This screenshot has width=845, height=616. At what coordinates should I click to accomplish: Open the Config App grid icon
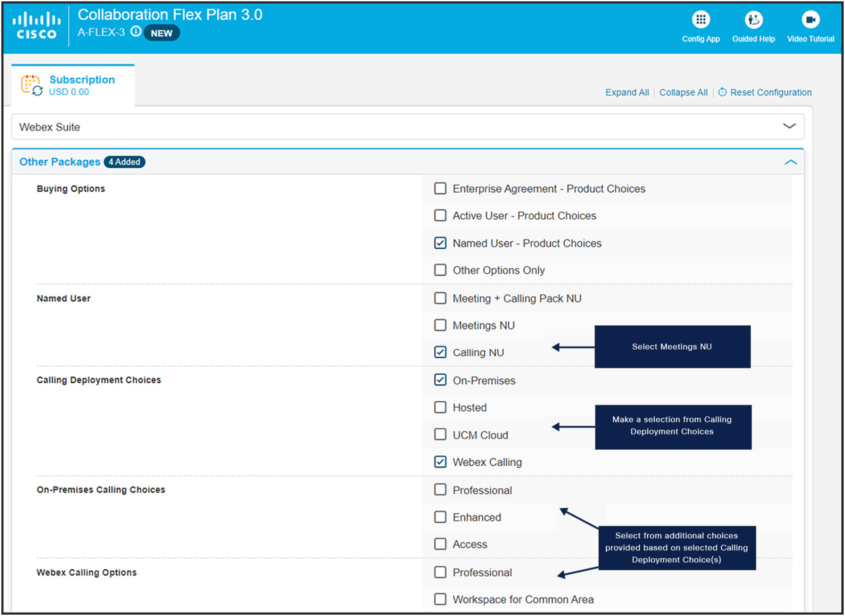700,20
